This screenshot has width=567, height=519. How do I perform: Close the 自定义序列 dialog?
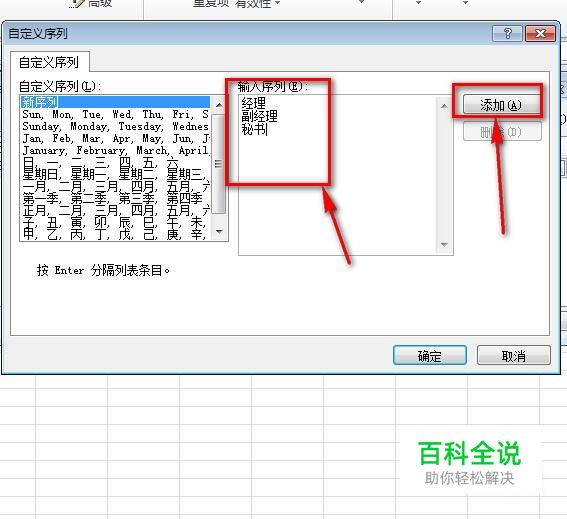(540, 34)
